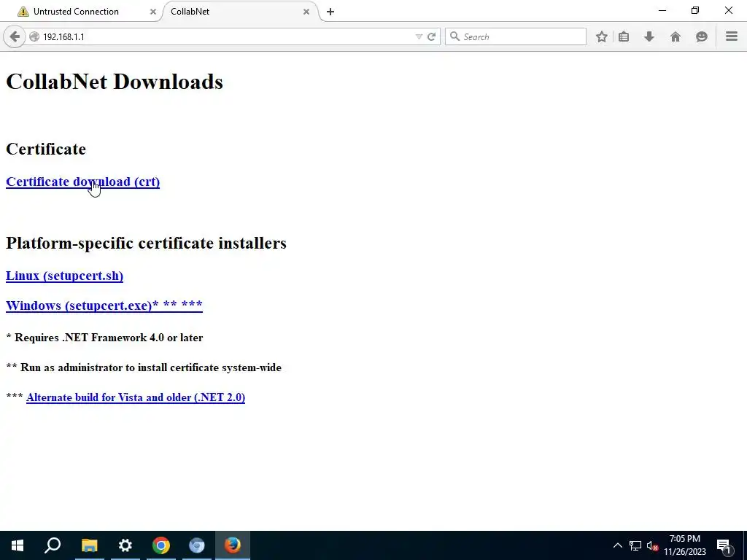Open the Firefox hamburger menu
Screen dimensions: 747x560
click(x=732, y=36)
